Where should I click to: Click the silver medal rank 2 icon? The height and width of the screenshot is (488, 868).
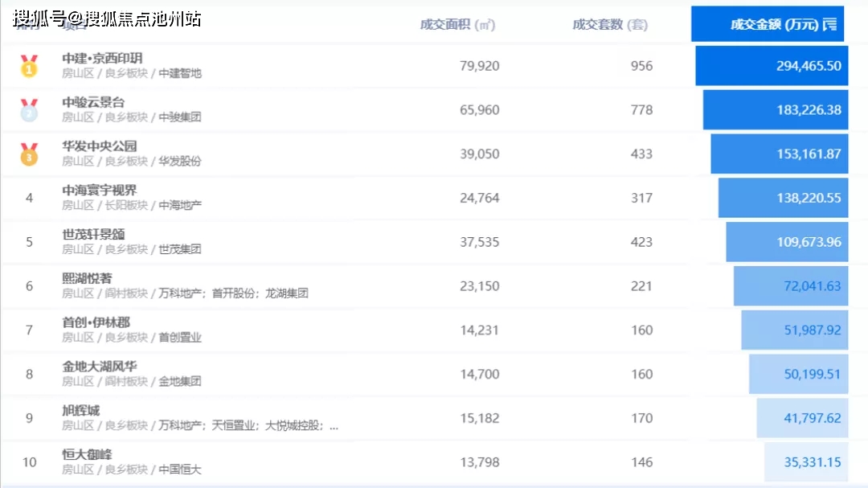click(30, 110)
